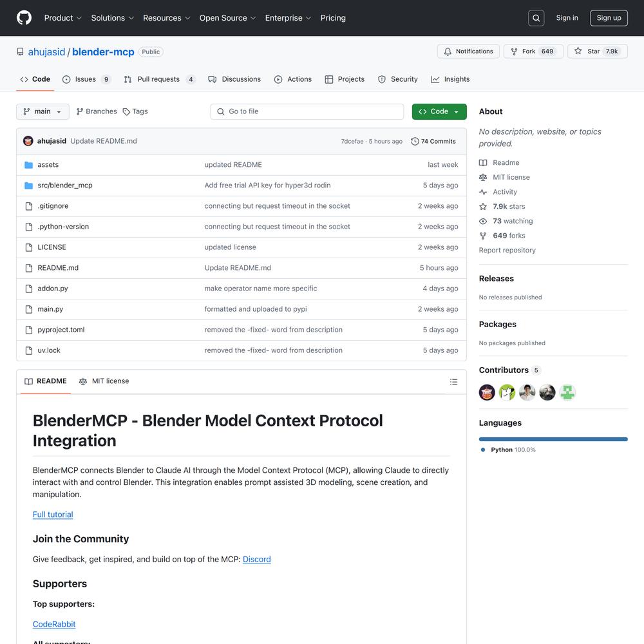Star the repository
The height and width of the screenshot is (644, 644).
click(598, 52)
